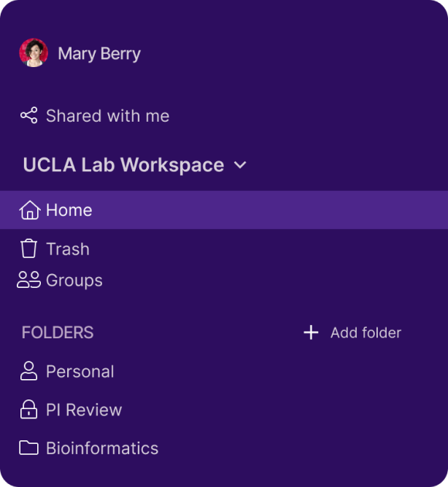This screenshot has height=487, width=448.
Task: Open Shared with me
Action: pos(107,116)
